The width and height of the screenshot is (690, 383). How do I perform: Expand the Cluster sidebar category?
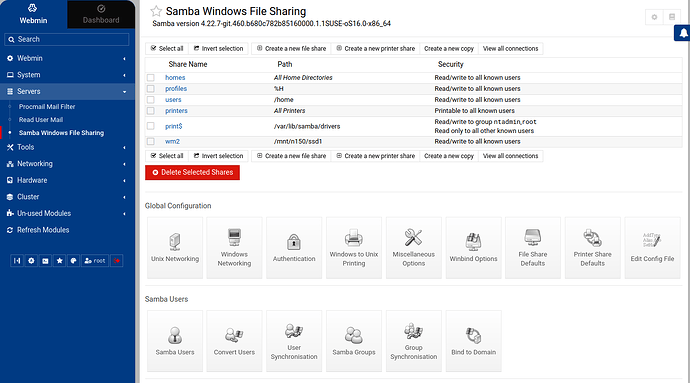pos(67,197)
